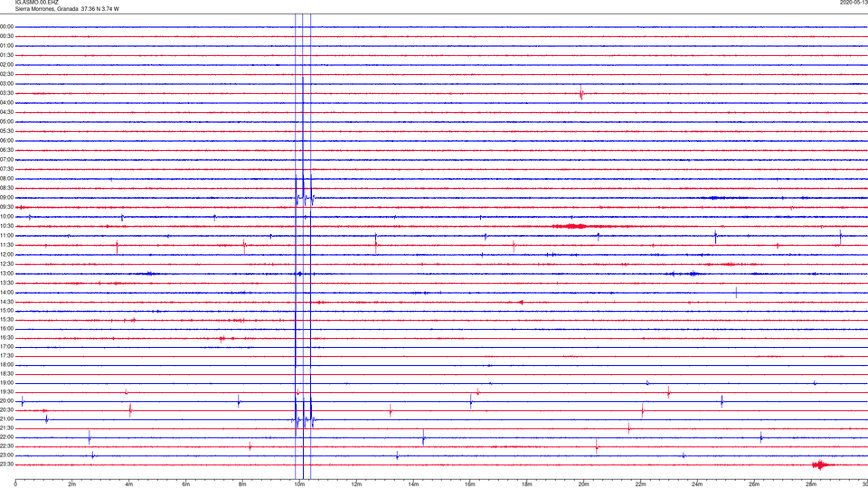This screenshot has height=488, width=868.
Task: Pick the 09:30 row label
Action: 6,208
